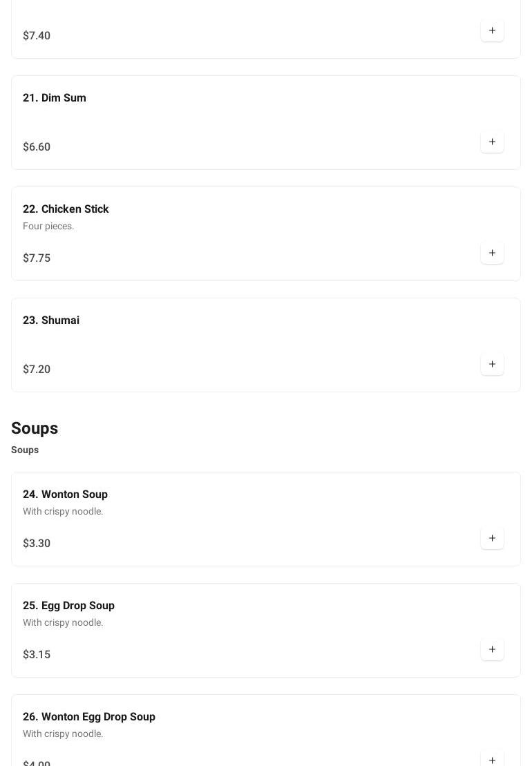Open the '21. Dim Sum' item title
Image resolution: width=532 pixels, height=766 pixels.
[x=55, y=98]
